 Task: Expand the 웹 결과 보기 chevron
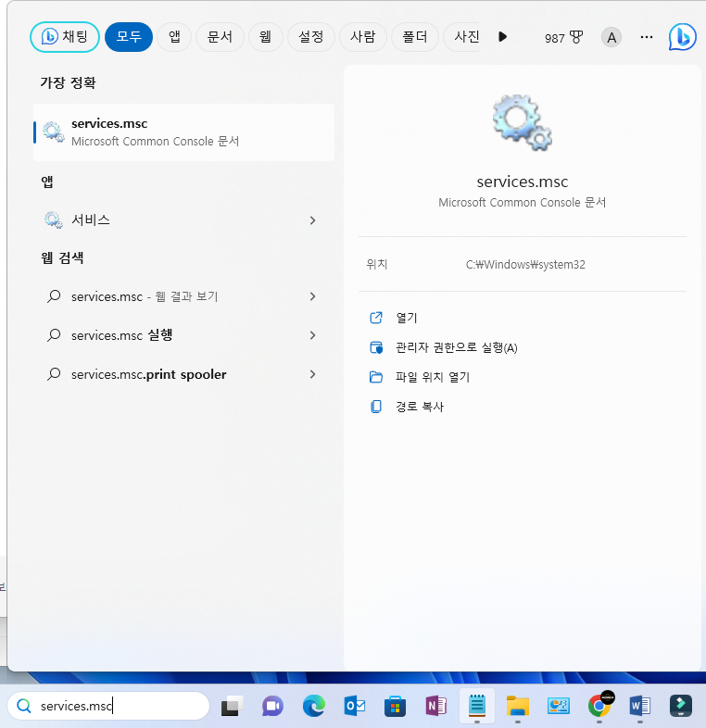[x=312, y=296]
